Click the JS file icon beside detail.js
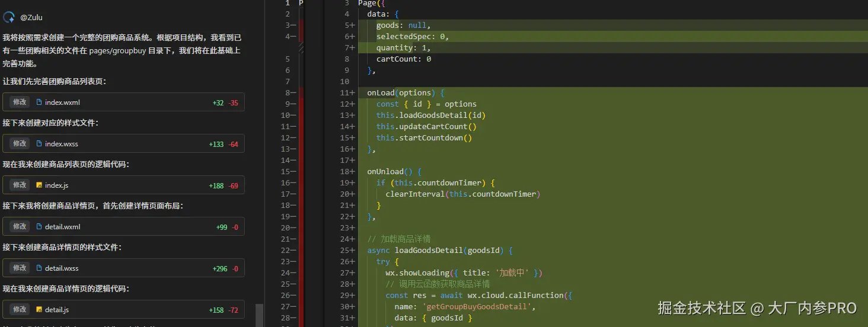 [x=39, y=310]
